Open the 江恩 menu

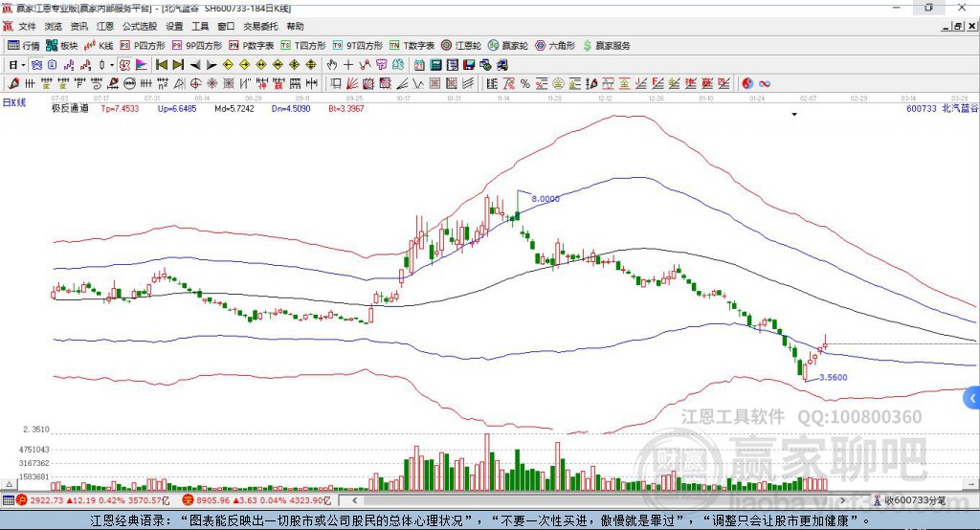point(105,26)
